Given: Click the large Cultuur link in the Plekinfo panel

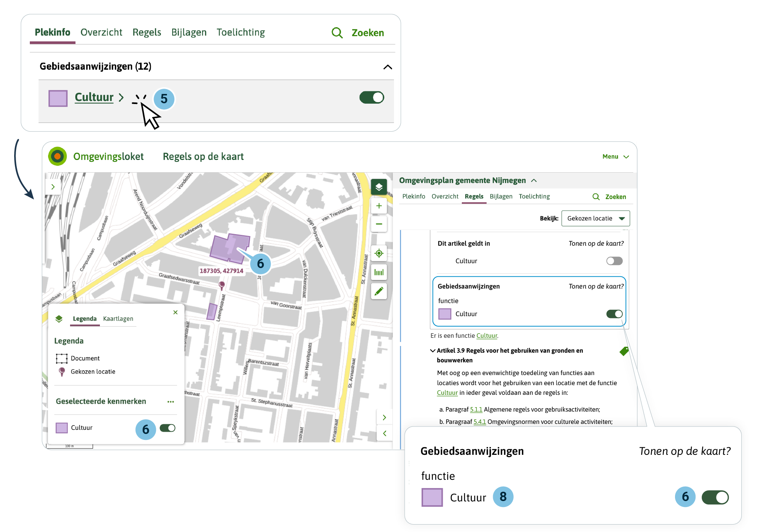Looking at the screenshot, I should 94,97.
